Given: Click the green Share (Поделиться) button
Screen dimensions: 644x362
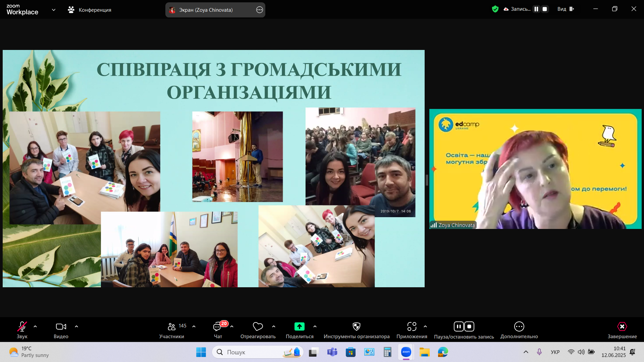Looking at the screenshot, I should click(x=299, y=327).
